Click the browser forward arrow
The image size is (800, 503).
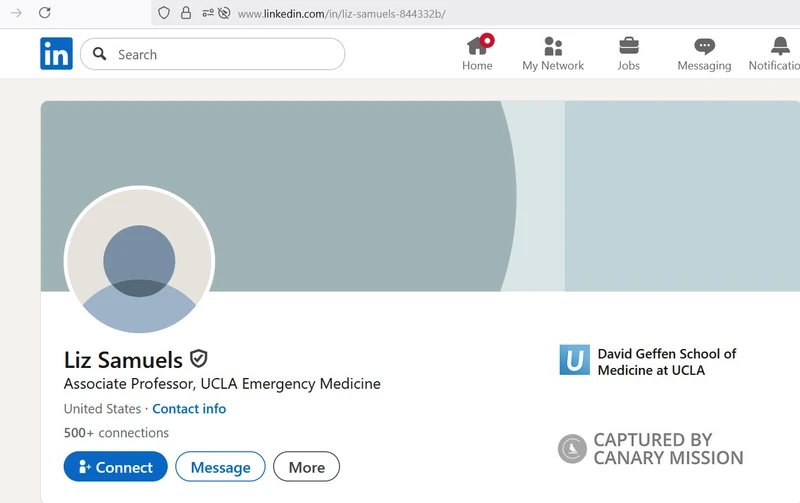point(16,13)
